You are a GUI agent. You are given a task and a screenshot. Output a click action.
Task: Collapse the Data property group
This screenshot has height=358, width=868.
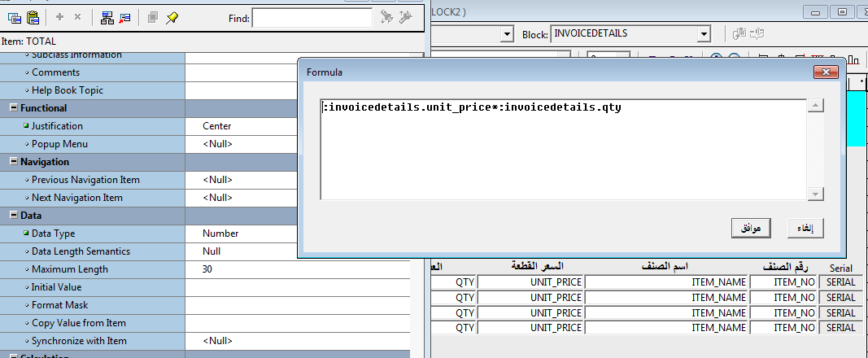click(x=14, y=216)
